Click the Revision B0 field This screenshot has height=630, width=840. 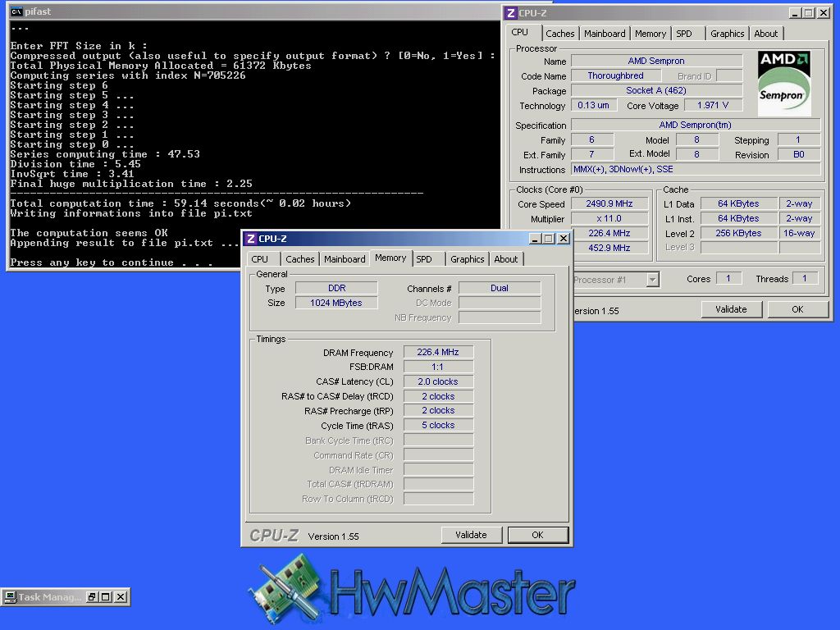click(799, 155)
